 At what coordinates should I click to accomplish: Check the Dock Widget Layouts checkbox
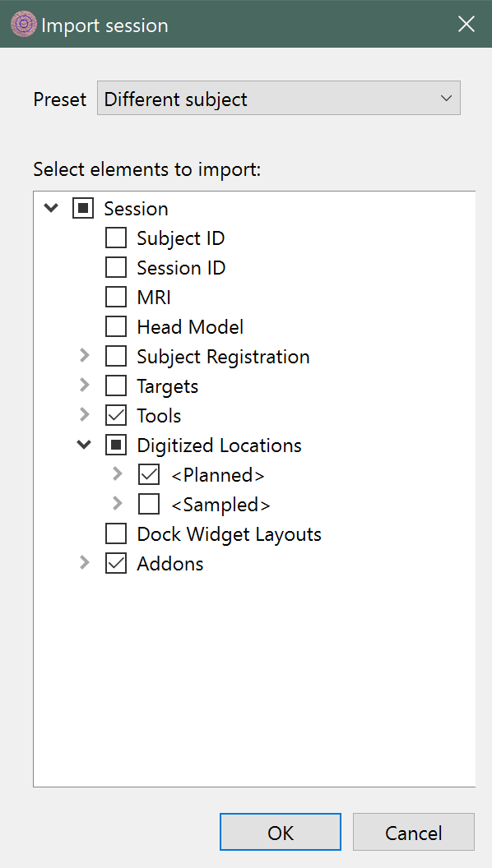coord(116,534)
